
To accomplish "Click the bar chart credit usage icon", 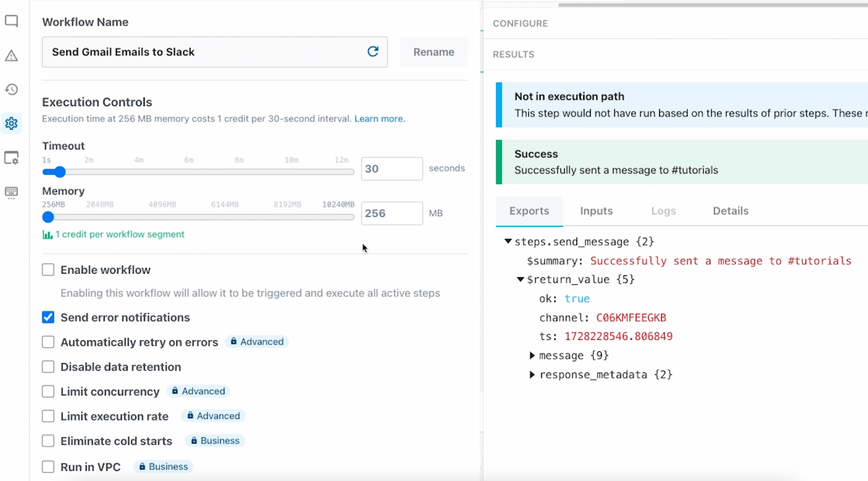I will 47,235.
